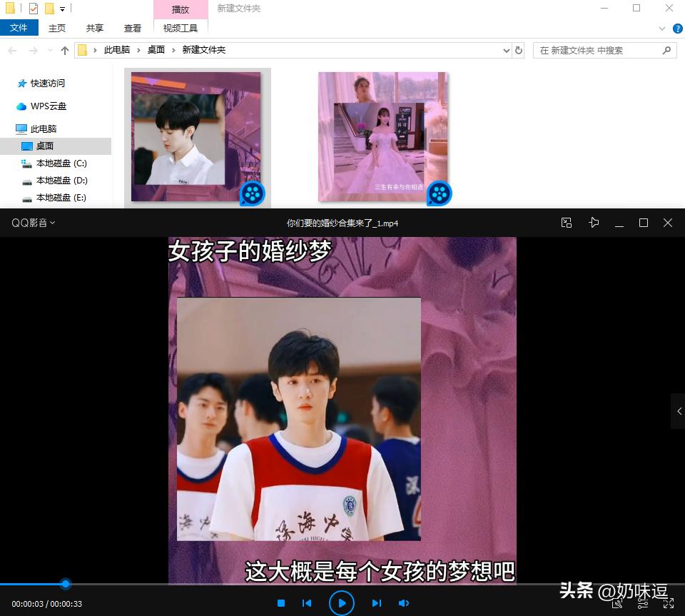685x616 pixels.
Task: Click the back arrow in Explorer
Action: tap(12, 50)
